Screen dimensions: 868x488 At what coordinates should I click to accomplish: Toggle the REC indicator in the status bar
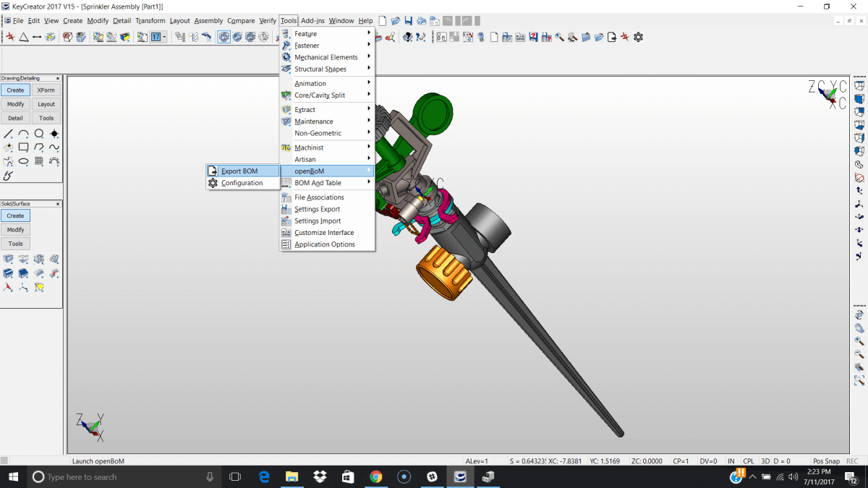tap(852, 461)
